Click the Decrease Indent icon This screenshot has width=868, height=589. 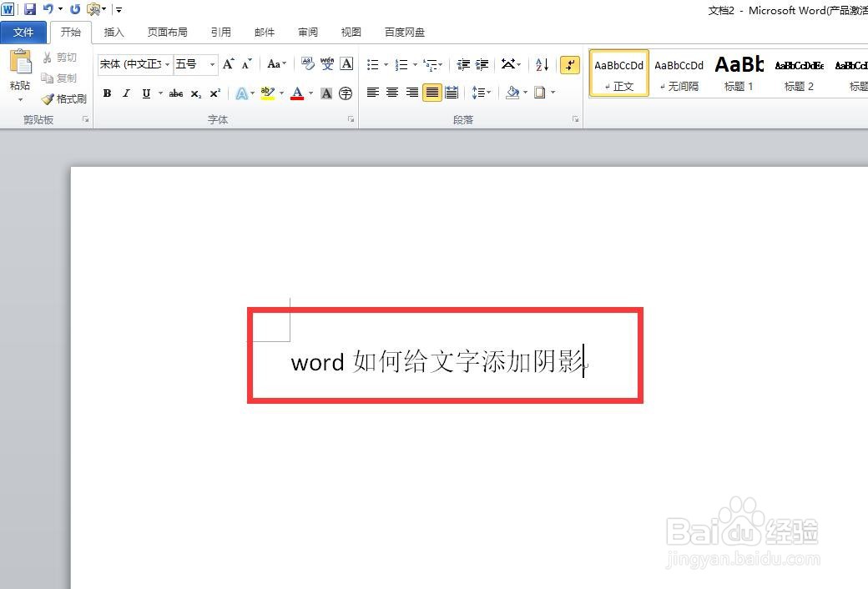463,65
